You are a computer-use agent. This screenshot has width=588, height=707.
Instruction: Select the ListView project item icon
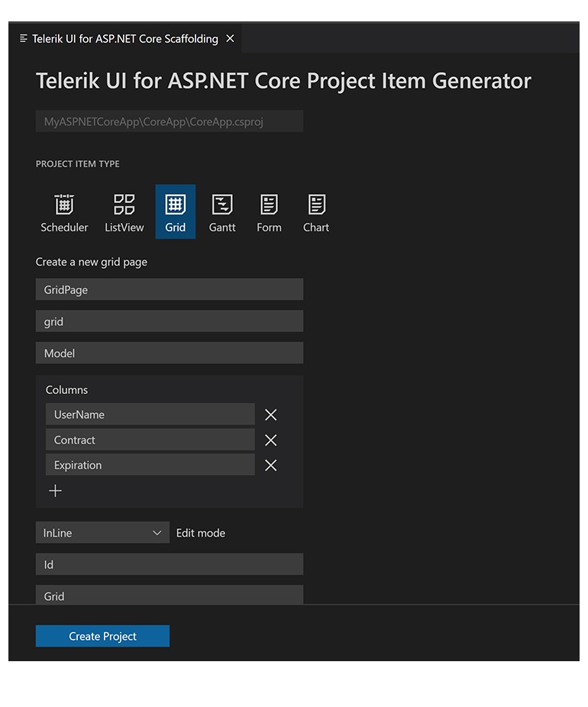(124, 211)
